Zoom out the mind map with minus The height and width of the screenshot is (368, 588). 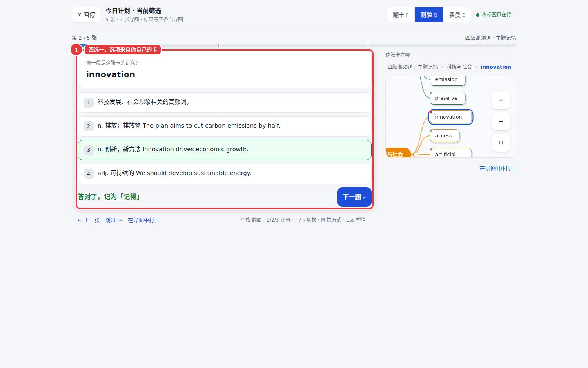pyautogui.click(x=501, y=121)
